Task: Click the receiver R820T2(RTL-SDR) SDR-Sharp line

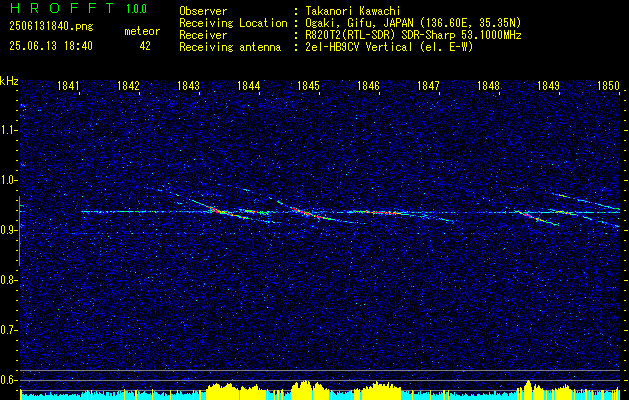Action: [413, 35]
